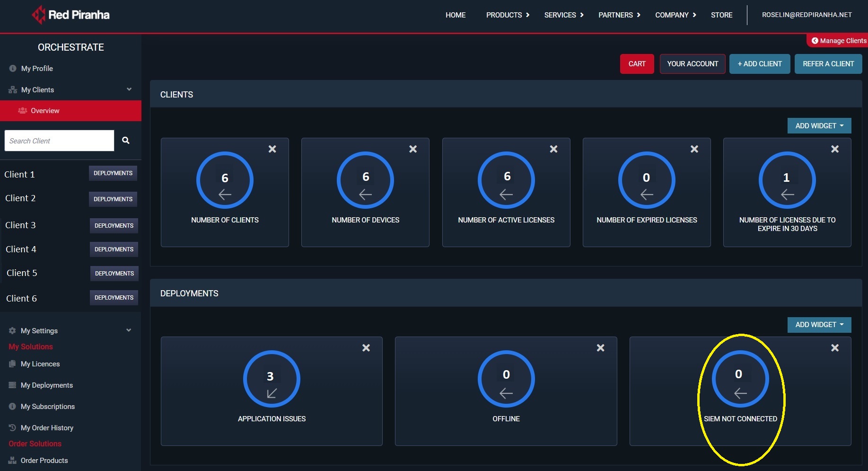Open the Deployments Add Widget dropdown

(x=819, y=325)
